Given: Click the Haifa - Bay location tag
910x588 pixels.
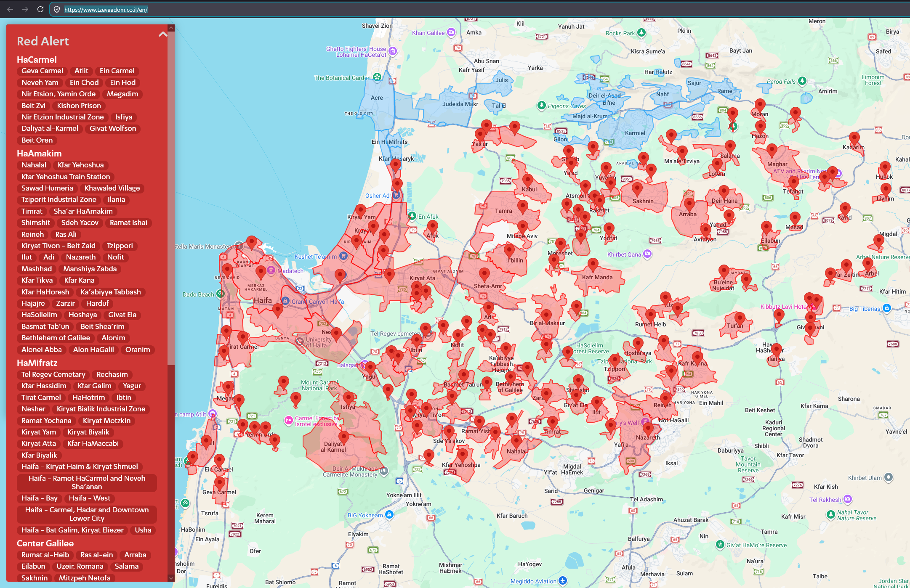Looking at the screenshot, I should (40, 498).
